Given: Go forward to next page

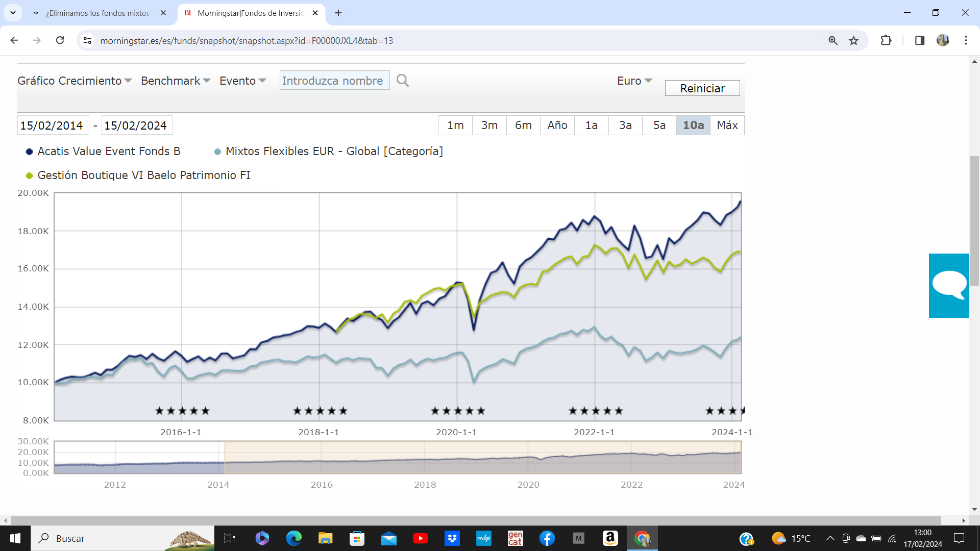Looking at the screenshot, I should tap(37, 40).
